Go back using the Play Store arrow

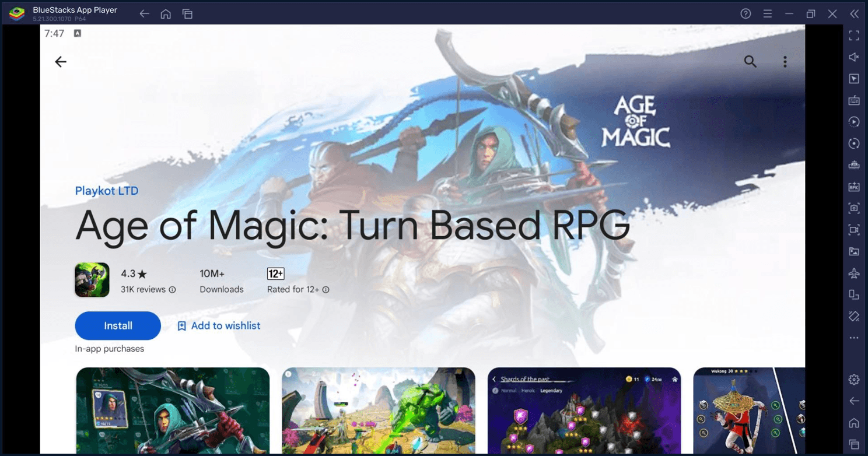[x=61, y=62]
